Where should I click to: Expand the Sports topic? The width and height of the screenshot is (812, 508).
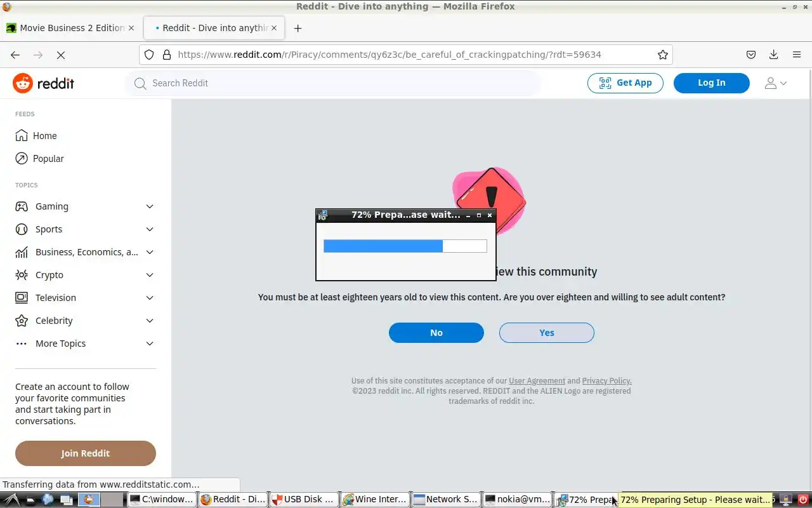click(x=150, y=229)
